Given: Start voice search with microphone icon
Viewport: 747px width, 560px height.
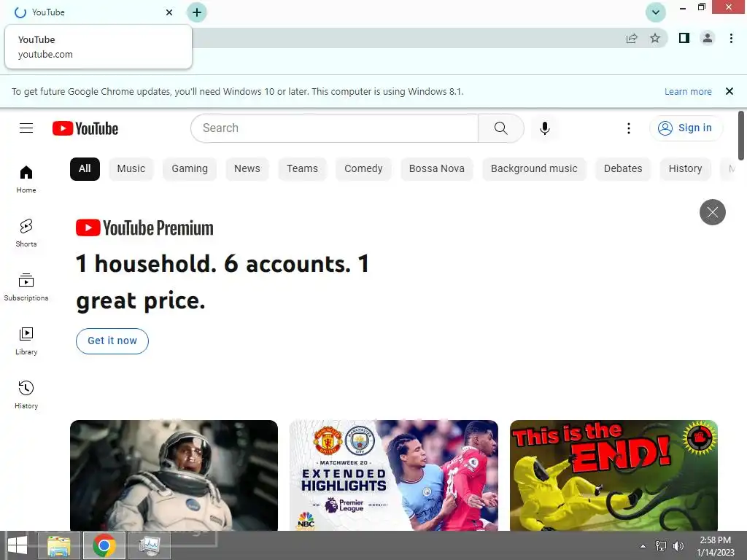Looking at the screenshot, I should tap(544, 128).
